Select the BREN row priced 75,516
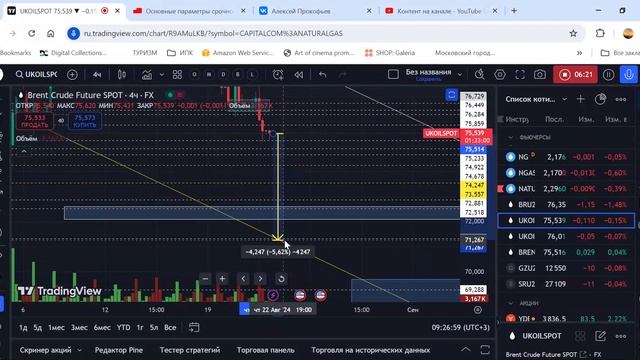This screenshot has height=360, width=640. pos(567,252)
